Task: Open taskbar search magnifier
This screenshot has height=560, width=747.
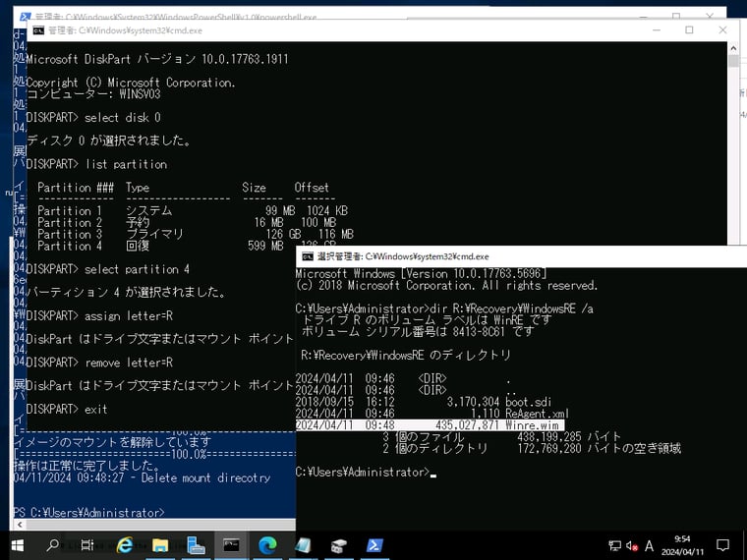Action: coord(52,544)
